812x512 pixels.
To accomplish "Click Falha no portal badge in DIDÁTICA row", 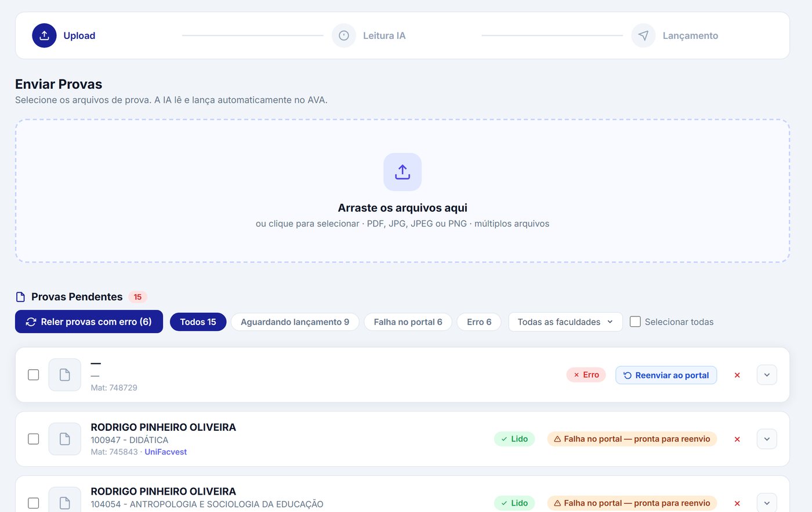I will 632,439.
